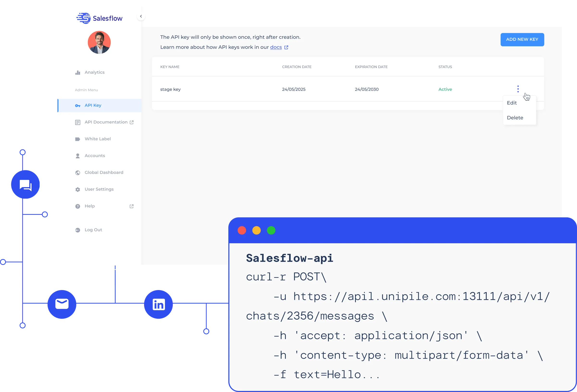577x392 pixels.
Task: Click the White Label tag icon
Action: 78,139
